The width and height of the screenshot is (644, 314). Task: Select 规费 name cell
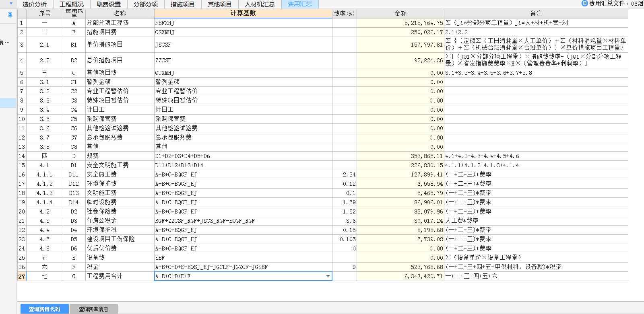(x=120, y=156)
